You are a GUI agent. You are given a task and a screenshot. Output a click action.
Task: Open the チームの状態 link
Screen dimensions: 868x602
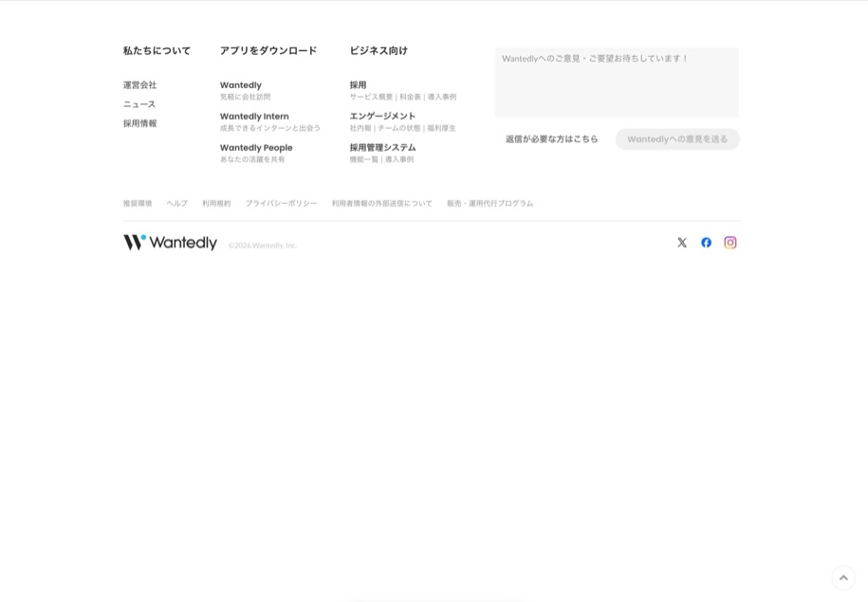[x=399, y=128]
